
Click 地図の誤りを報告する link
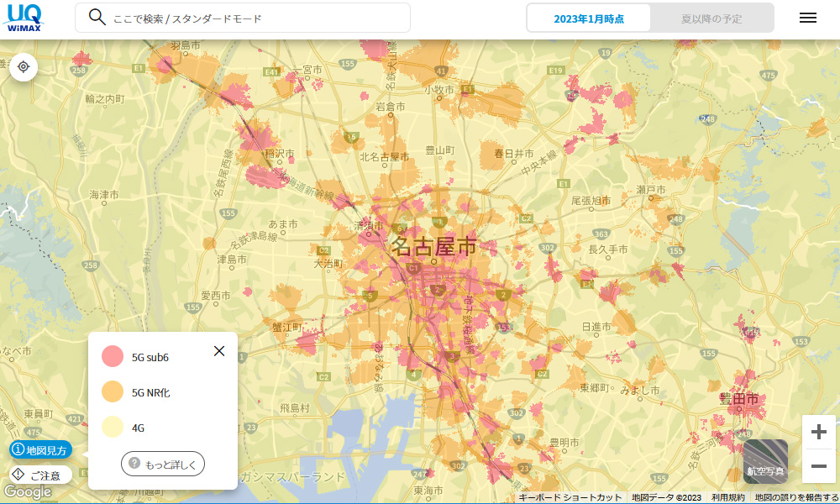point(795,497)
